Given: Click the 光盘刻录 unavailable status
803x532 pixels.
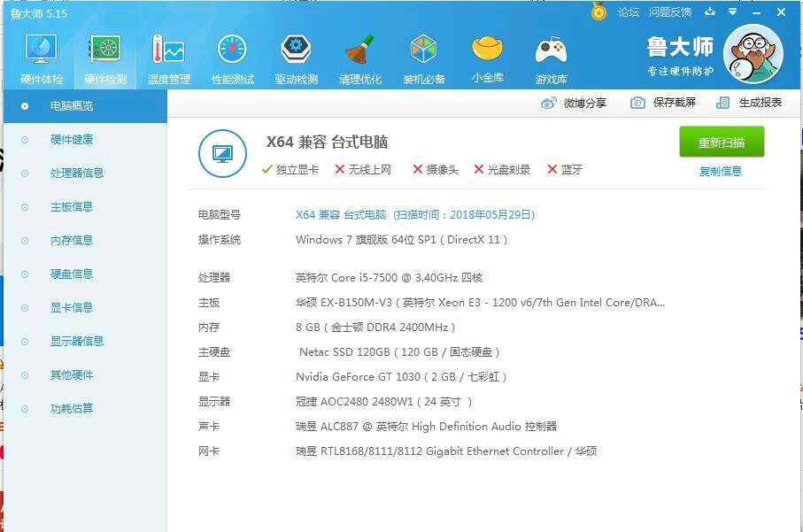Looking at the screenshot, I should point(502,169).
